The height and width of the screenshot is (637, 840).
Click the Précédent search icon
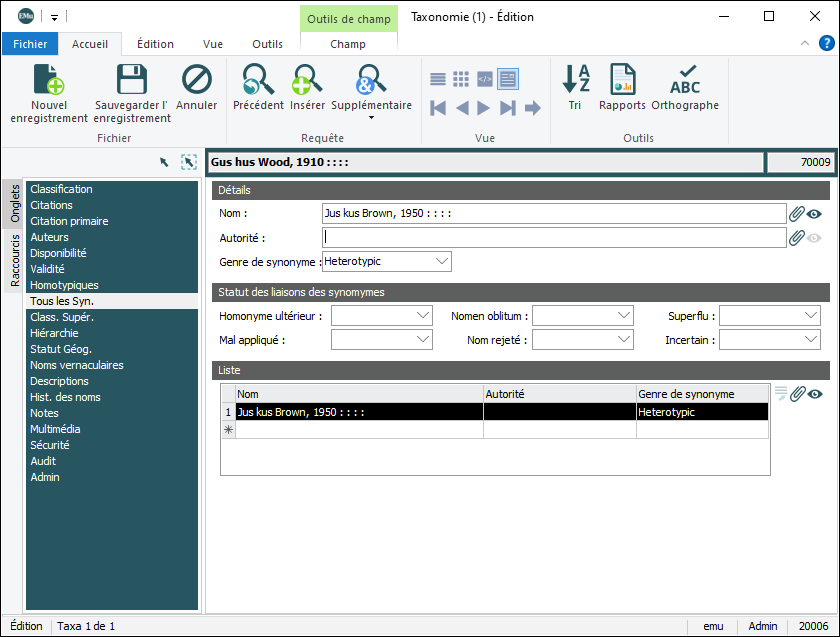click(x=258, y=80)
